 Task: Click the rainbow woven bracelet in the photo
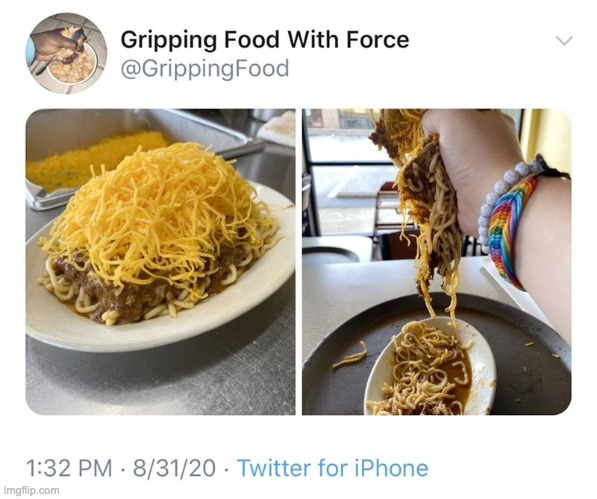point(510,232)
